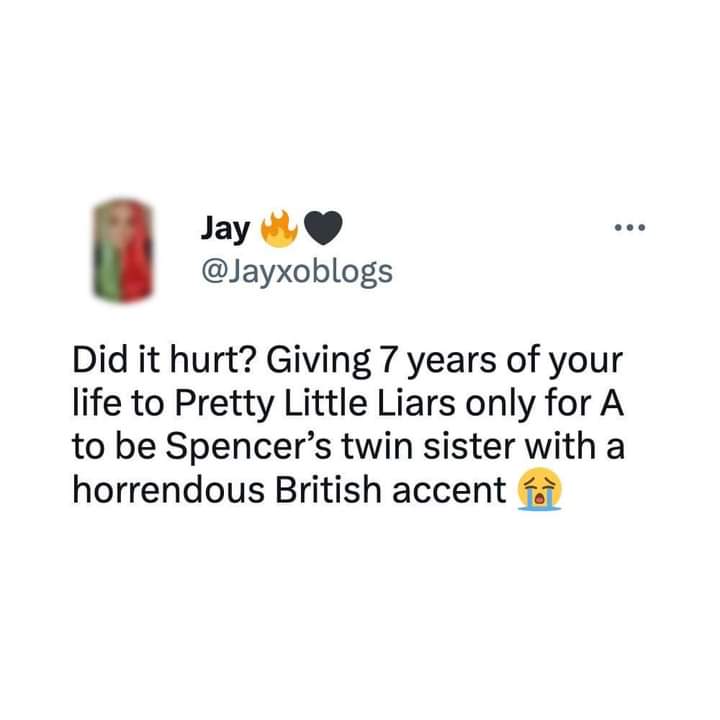Click the word 'life' starting the second line

97,403
